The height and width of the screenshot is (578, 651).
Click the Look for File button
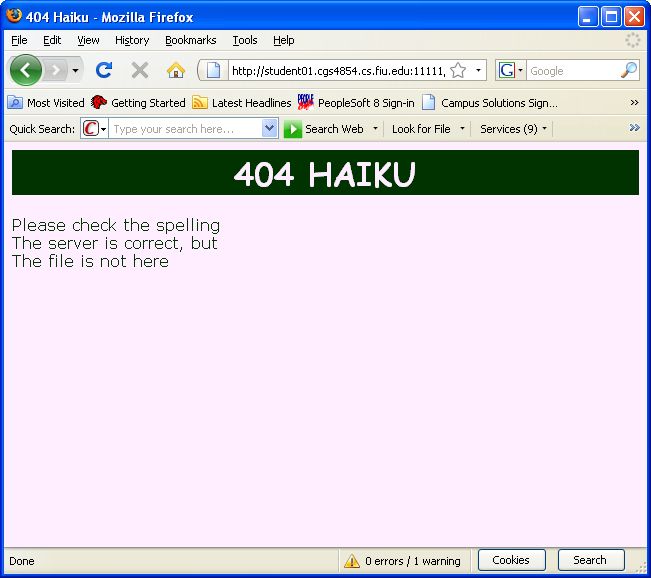[421, 129]
